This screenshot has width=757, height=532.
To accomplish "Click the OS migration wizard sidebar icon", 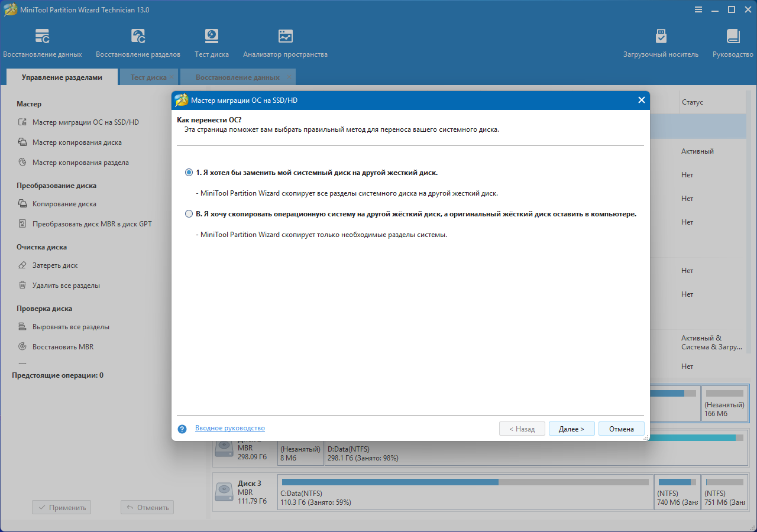I will click(22, 122).
